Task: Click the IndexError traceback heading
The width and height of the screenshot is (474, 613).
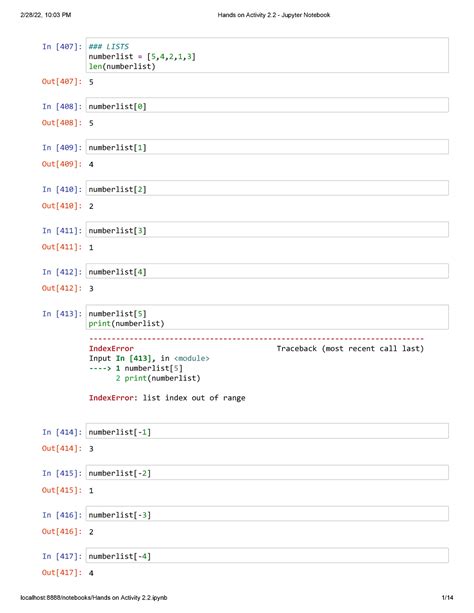Action: pos(111,348)
